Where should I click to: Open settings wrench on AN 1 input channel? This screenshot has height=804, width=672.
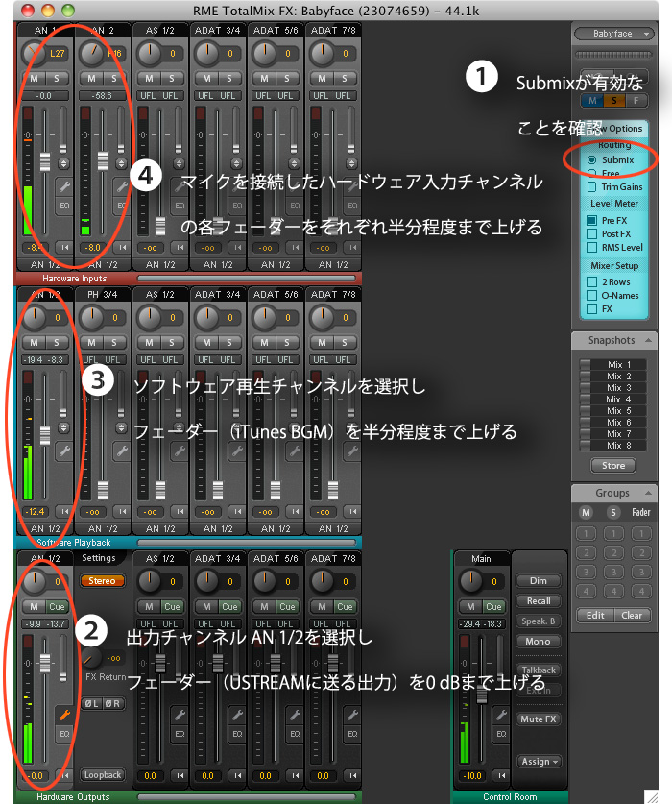tap(64, 185)
